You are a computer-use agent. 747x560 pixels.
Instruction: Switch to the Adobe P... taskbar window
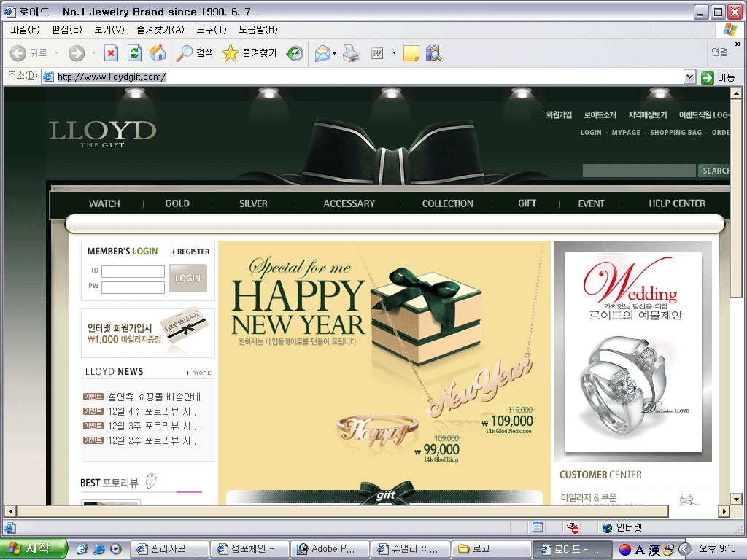[x=330, y=549]
